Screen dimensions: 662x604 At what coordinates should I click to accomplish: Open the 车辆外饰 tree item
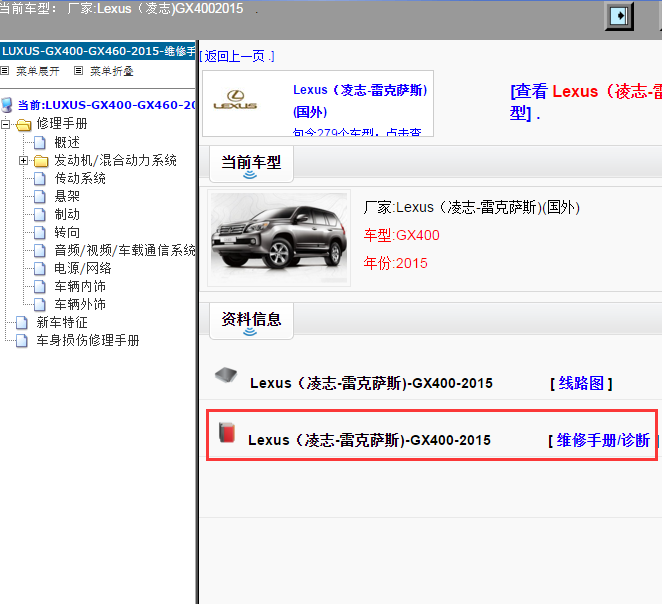[80, 304]
